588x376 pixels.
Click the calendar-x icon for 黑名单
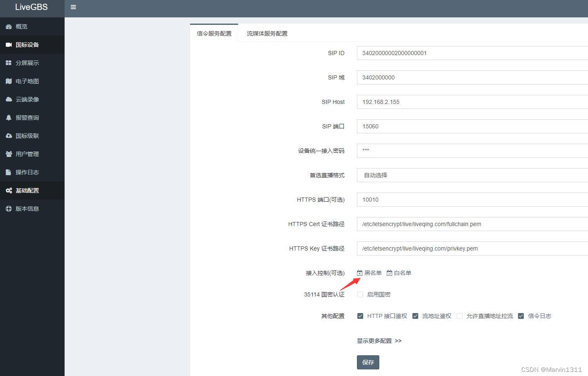359,273
